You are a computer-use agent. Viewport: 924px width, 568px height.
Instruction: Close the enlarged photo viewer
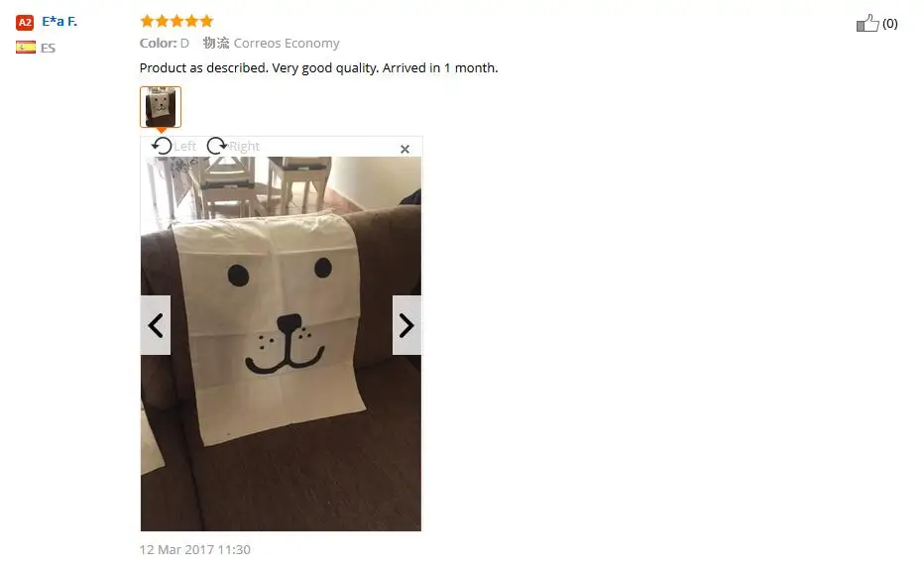404,149
